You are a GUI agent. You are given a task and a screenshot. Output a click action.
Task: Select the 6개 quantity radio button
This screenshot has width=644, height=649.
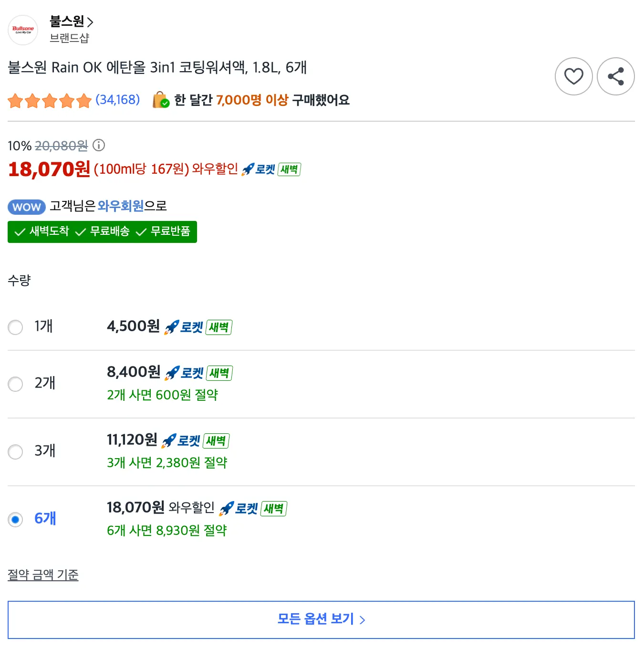click(x=15, y=519)
